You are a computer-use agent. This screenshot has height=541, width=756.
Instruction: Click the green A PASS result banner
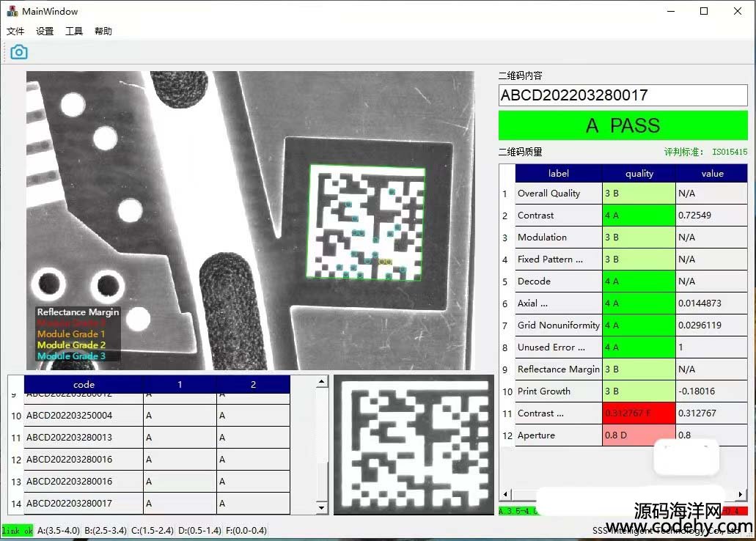pyautogui.click(x=623, y=125)
